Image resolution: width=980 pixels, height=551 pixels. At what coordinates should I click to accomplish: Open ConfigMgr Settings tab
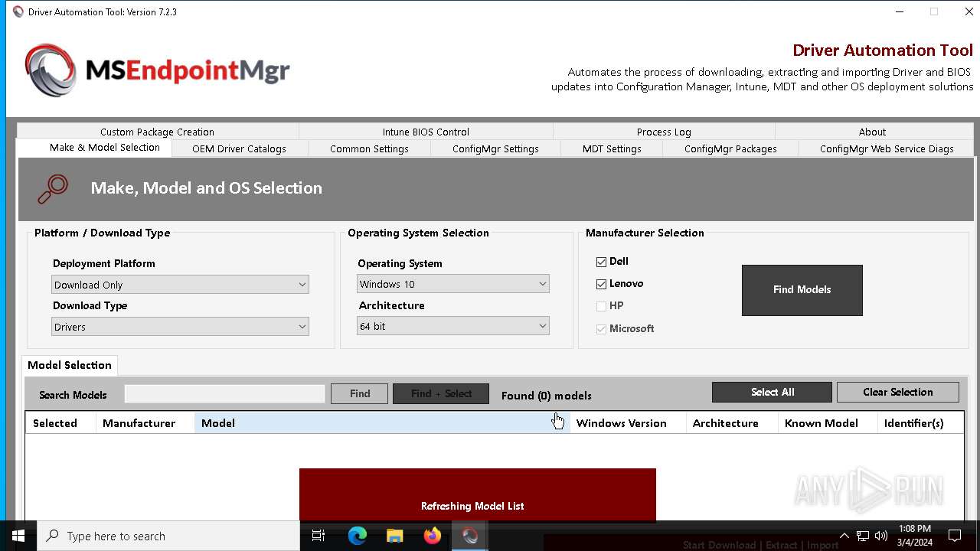pos(495,149)
